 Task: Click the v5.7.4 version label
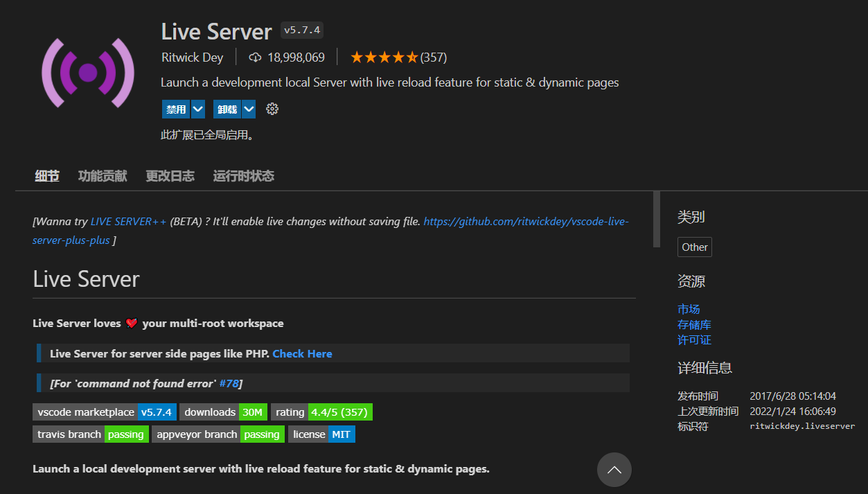(x=302, y=30)
